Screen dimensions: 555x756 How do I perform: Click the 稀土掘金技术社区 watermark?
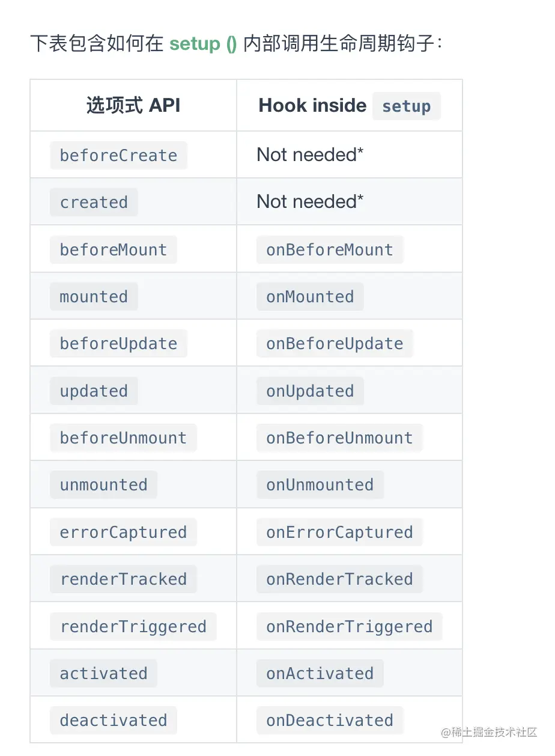(x=489, y=732)
